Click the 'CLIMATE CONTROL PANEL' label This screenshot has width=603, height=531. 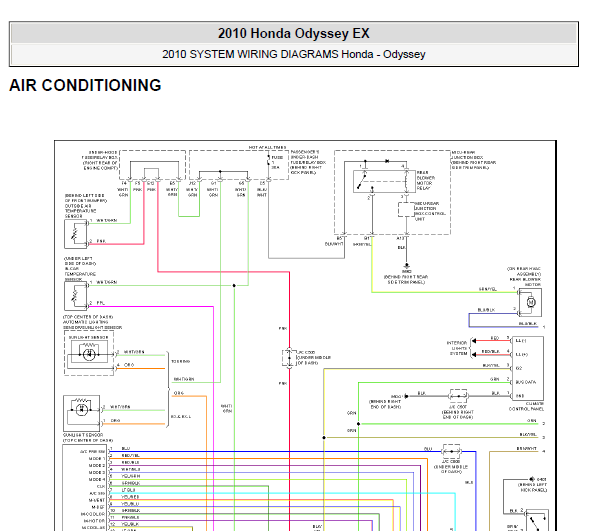pos(526,406)
